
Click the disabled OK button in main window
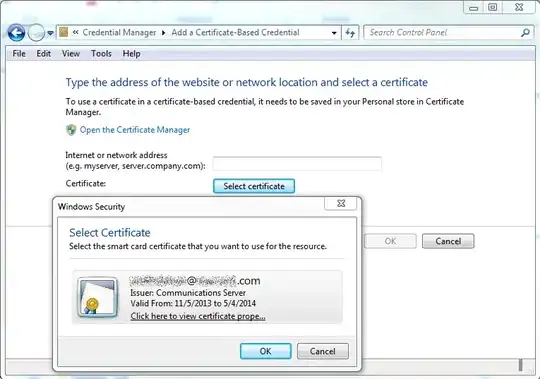(390, 241)
